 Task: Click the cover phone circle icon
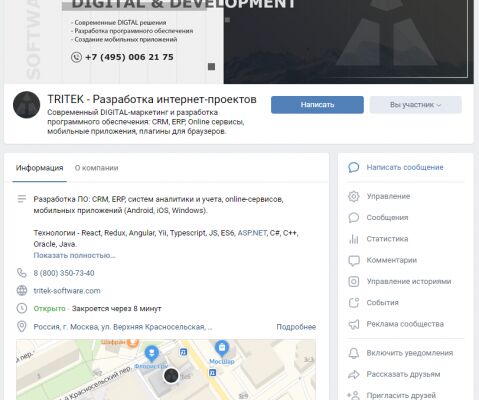coord(76,57)
